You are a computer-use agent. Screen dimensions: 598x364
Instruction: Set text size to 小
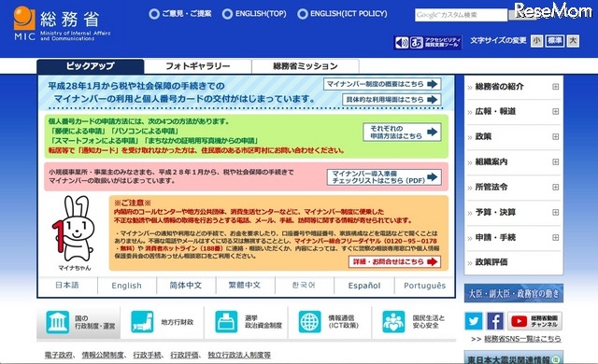click(x=536, y=41)
